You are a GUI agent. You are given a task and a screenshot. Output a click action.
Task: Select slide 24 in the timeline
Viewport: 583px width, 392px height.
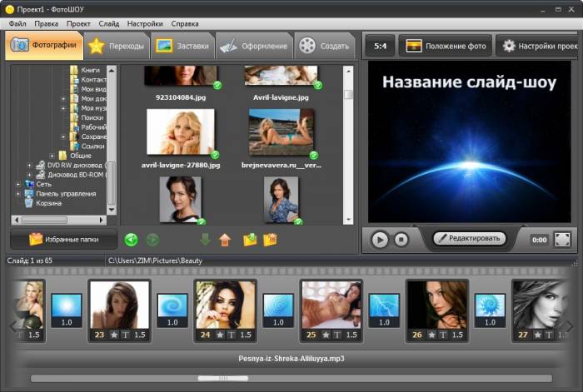pyautogui.click(x=226, y=310)
